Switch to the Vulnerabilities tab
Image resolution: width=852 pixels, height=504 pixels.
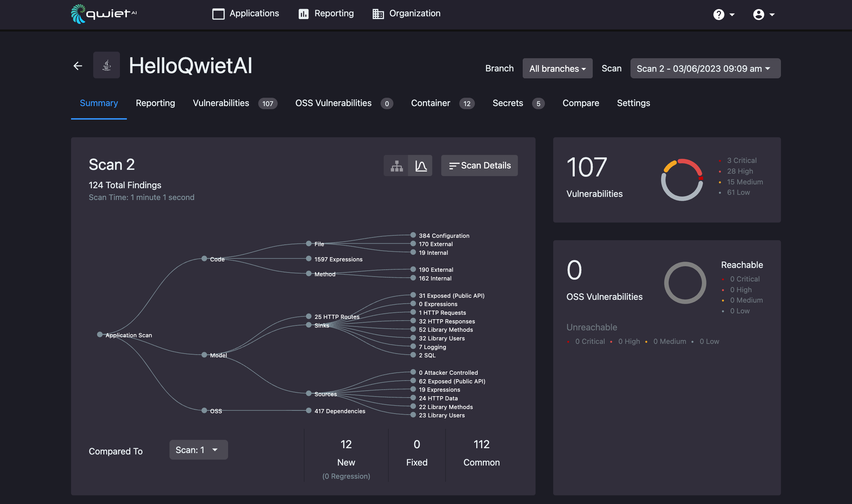221,103
